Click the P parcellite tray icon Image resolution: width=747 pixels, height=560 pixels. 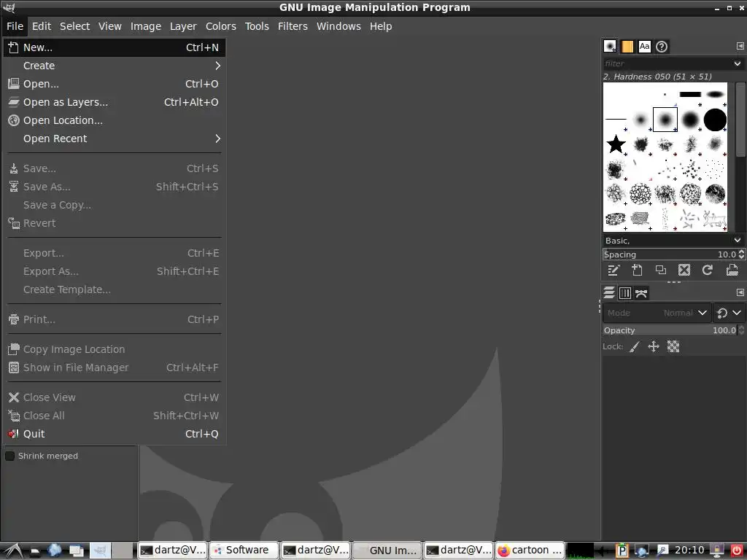(x=622, y=551)
